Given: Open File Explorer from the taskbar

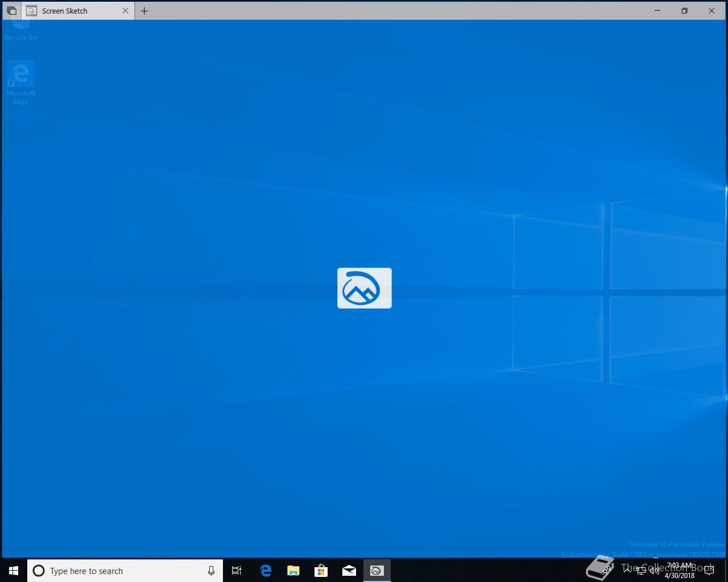Looking at the screenshot, I should pos(293,571).
